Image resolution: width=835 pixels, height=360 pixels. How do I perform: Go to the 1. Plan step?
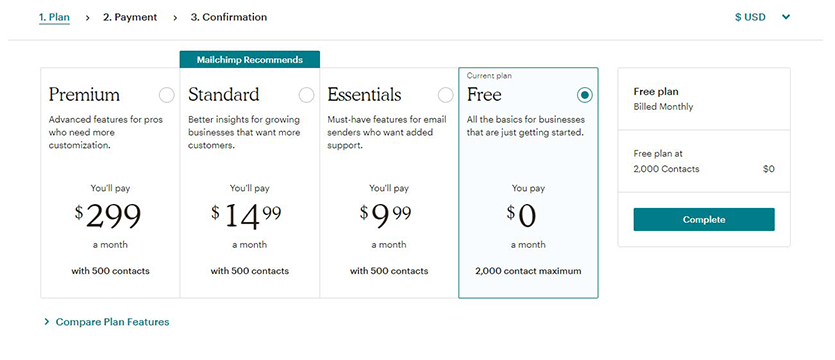pyautogui.click(x=54, y=17)
